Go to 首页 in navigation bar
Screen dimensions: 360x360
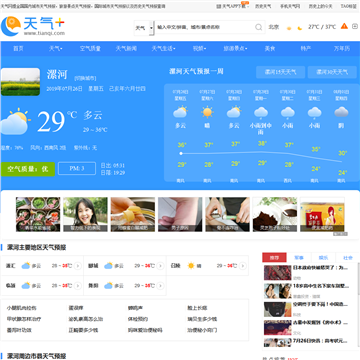click(x=18, y=49)
